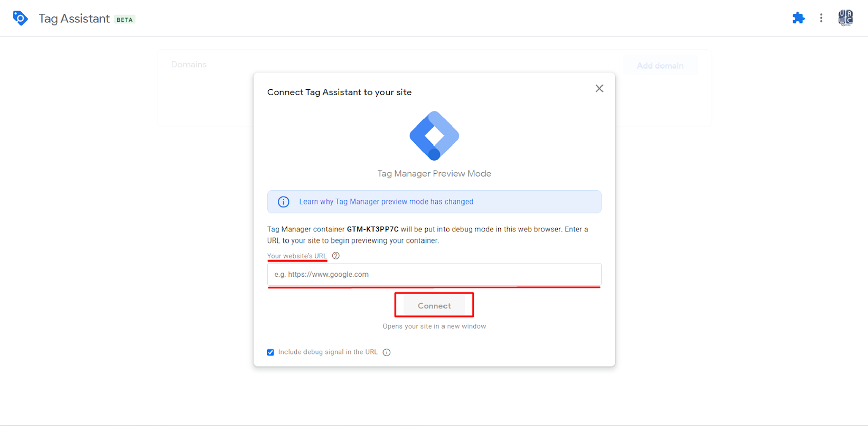The image size is (868, 426).
Task: Click the Tag Manager Preview Mode caption
Action: [434, 174]
